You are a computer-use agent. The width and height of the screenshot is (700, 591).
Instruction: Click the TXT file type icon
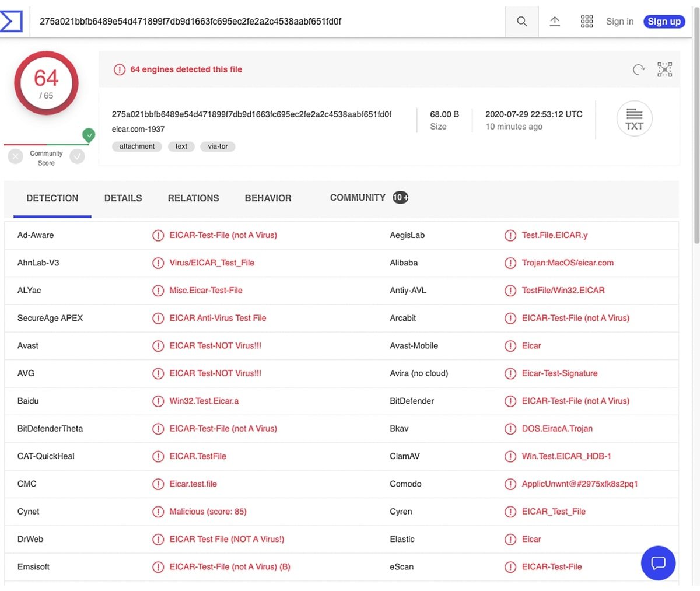[634, 119]
